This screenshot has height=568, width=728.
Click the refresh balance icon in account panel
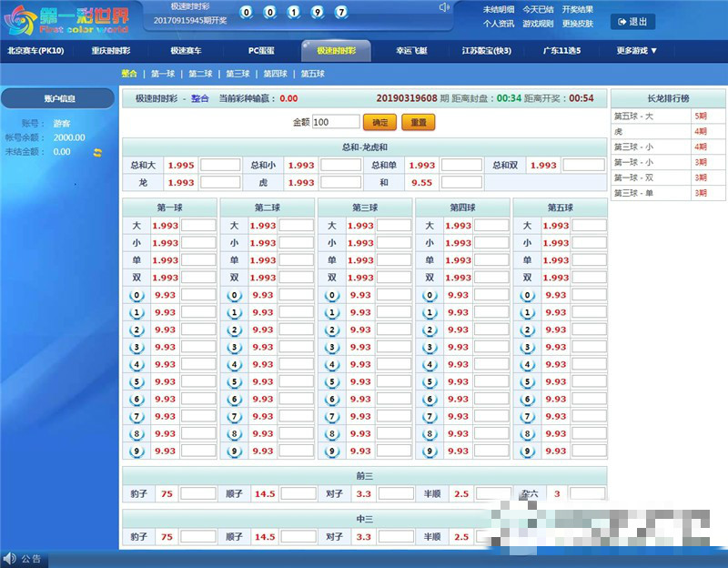[97, 152]
